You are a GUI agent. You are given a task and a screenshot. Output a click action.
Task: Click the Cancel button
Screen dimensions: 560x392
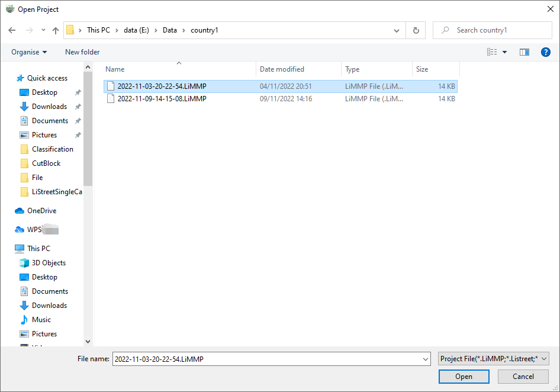(523, 377)
